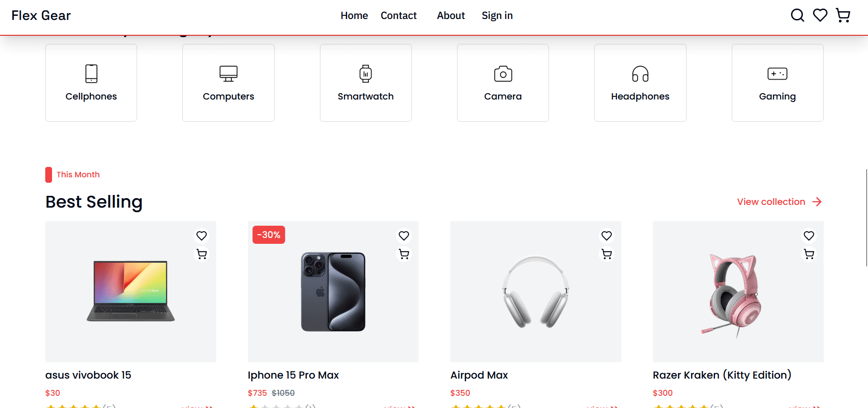Open the Contact menu item
This screenshot has width=868, height=408.
[399, 15]
